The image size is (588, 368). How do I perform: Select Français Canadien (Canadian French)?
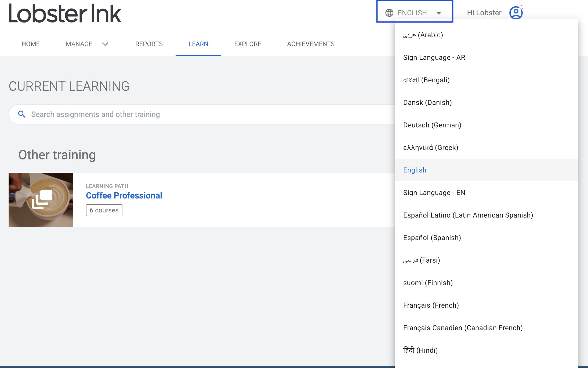point(486,328)
